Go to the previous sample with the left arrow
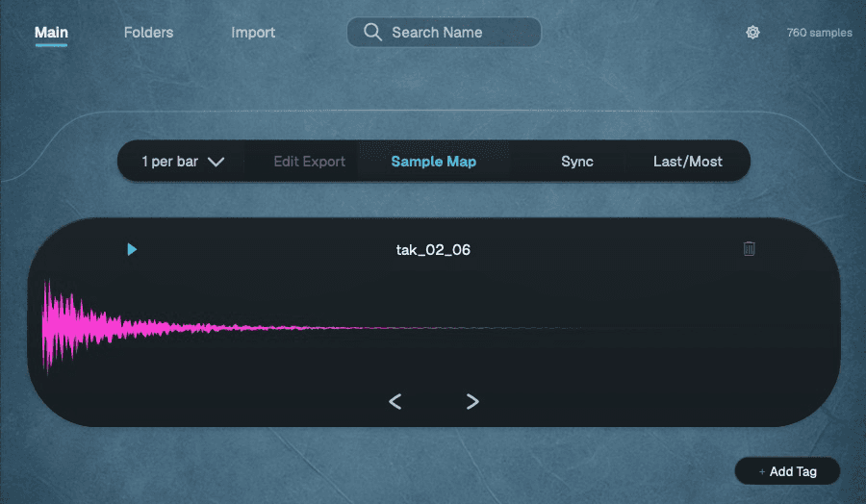 pyautogui.click(x=395, y=401)
